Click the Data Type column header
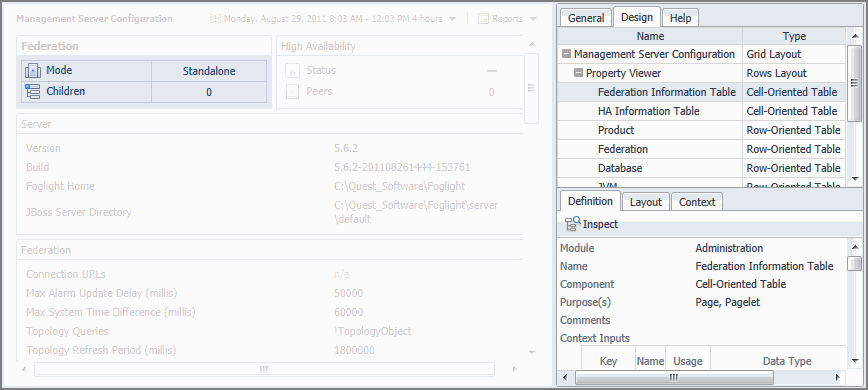868x390 pixels. 787,361
